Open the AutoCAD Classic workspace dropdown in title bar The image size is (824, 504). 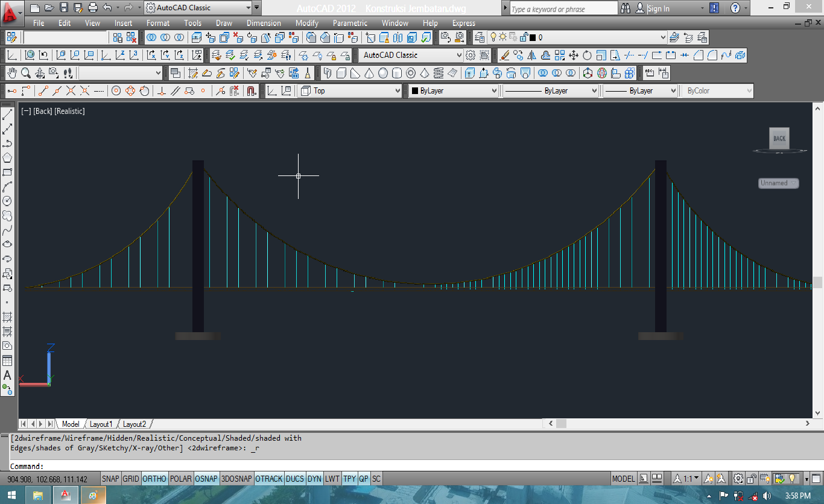(198, 8)
